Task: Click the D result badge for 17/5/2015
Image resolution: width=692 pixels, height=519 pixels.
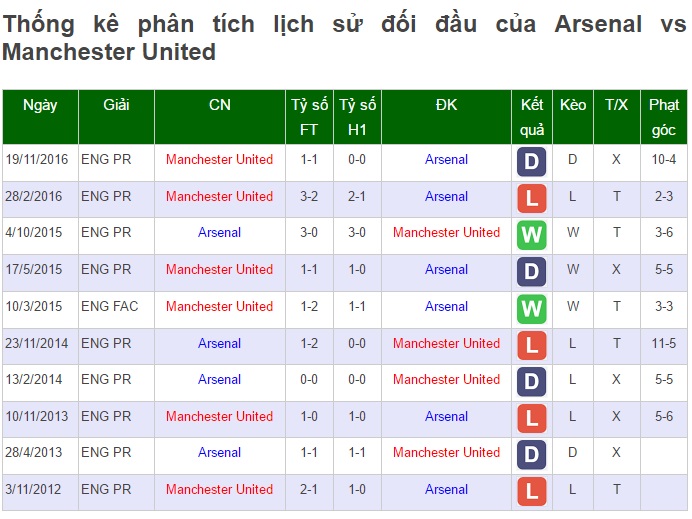Action: point(531,272)
